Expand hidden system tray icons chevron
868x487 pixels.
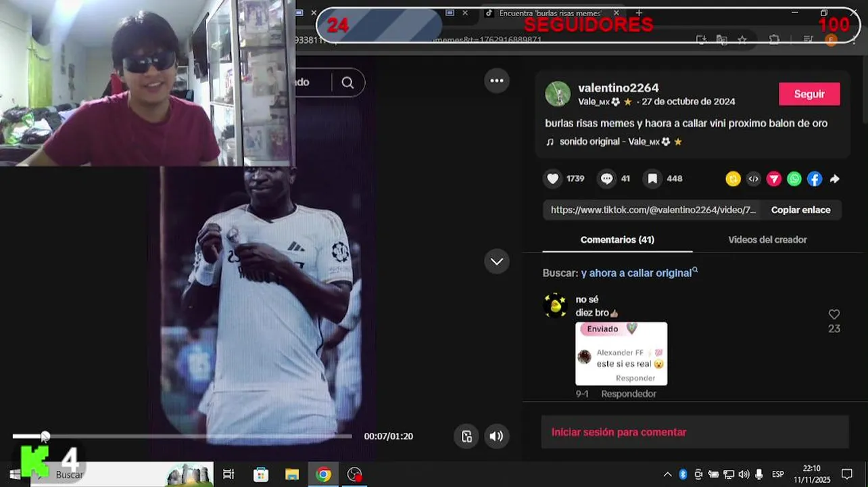click(x=667, y=474)
